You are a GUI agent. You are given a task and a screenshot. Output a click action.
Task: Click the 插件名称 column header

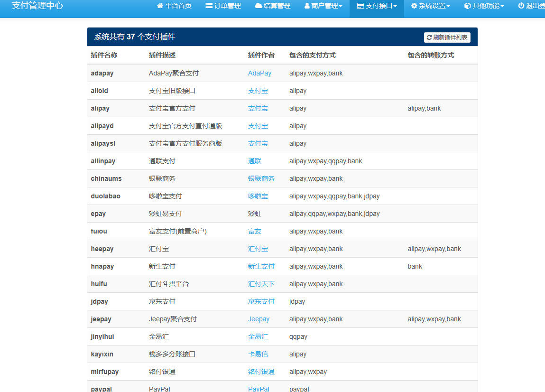[104, 56]
